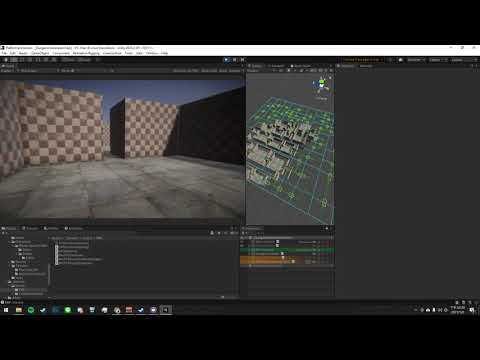Open File Explorer from the taskbar
This screenshot has height=360, width=480.
point(19,310)
